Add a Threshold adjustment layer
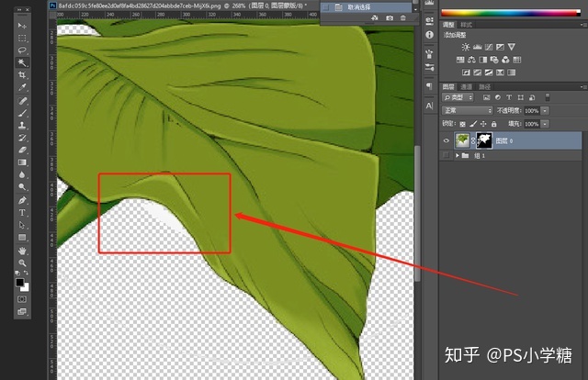This screenshot has width=588, height=380. (489, 73)
